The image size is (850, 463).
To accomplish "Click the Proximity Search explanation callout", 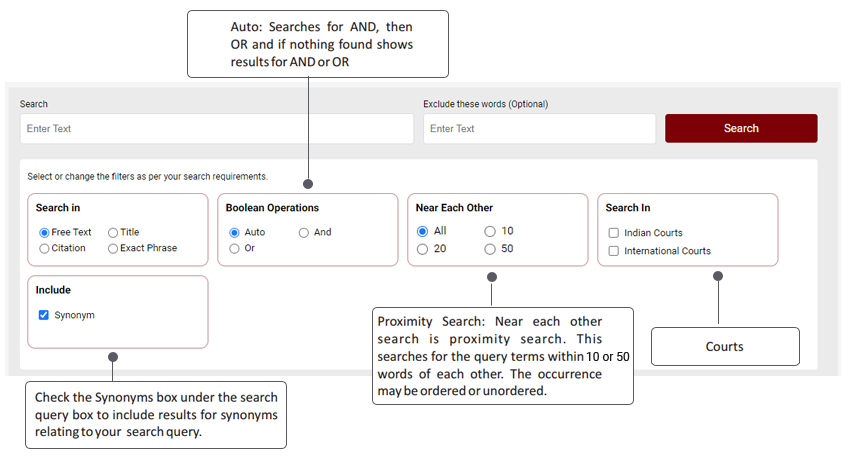I will (503, 356).
